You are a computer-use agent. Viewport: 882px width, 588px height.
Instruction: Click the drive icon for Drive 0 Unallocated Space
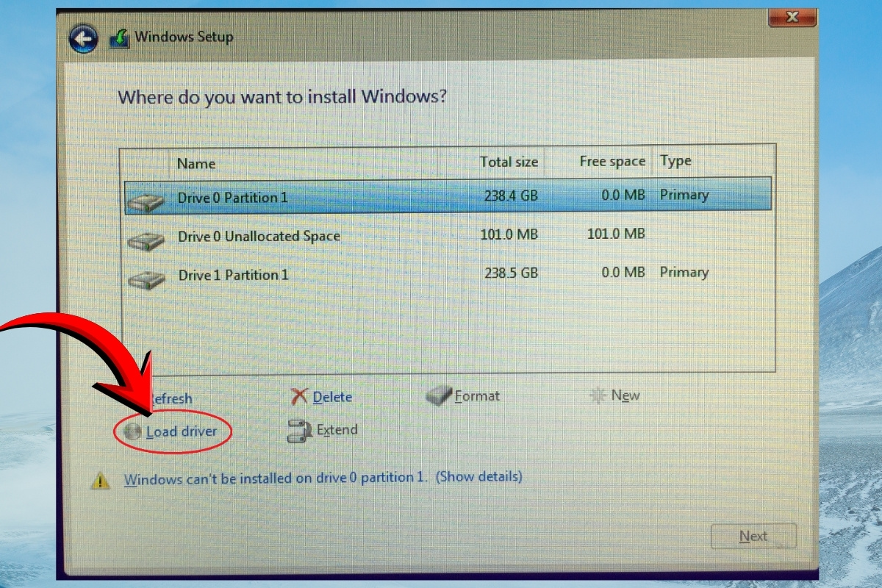146,240
